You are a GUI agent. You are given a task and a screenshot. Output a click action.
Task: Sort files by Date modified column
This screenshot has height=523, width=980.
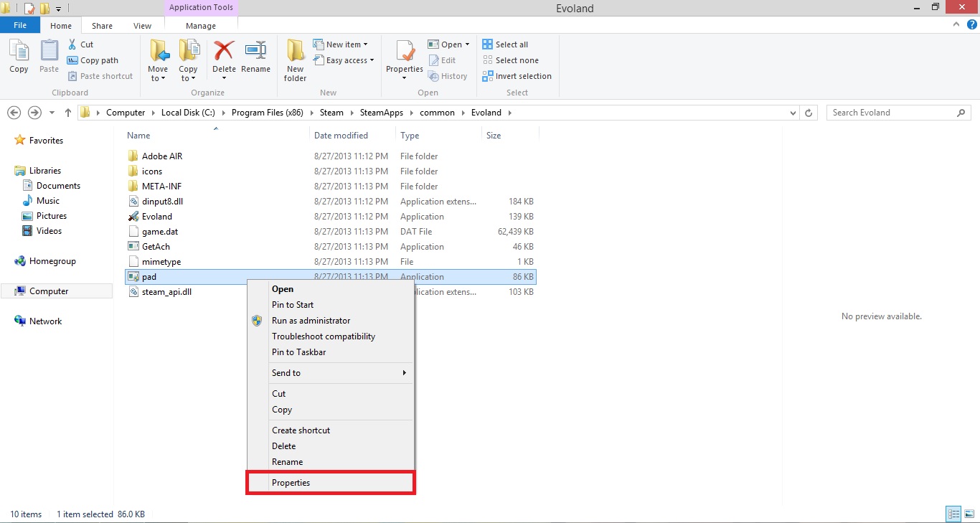(x=352, y=136)
